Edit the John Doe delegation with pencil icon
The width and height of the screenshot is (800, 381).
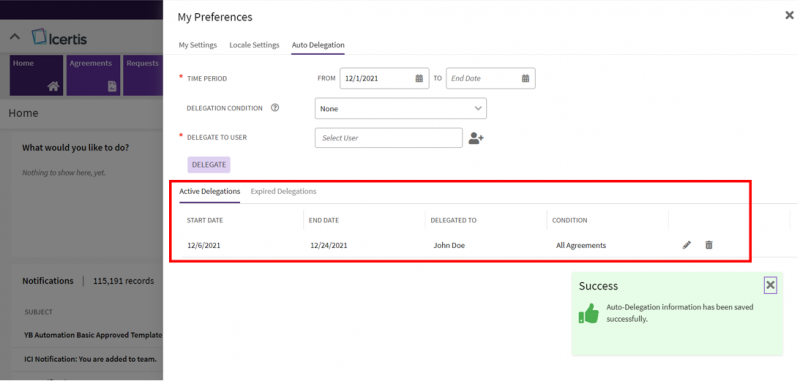687,245
